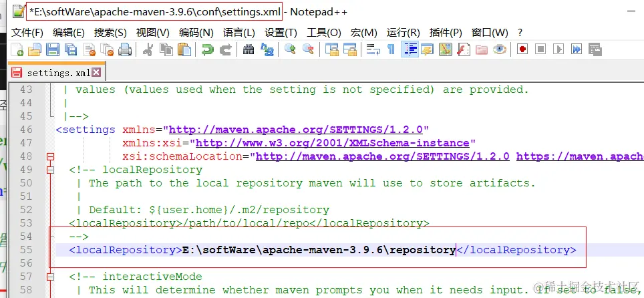This screenshot has height=298, width=644.
Task: Click line number 46 in the margin
Action: pos(26,130)
